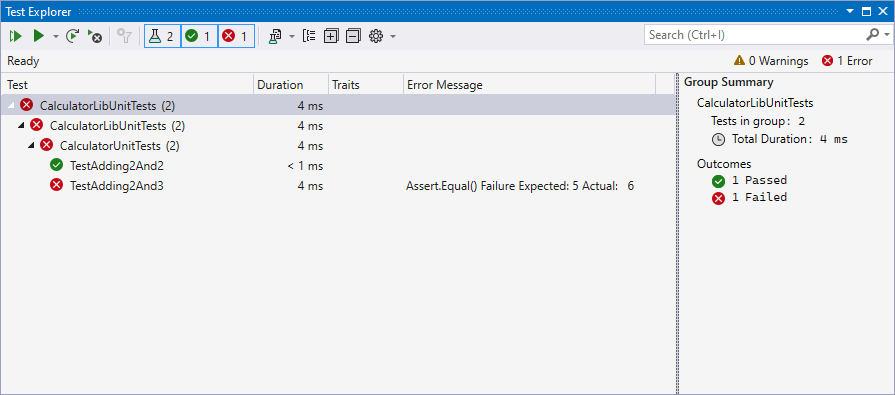The height and width of the screenshot is (395, 895).
Task: Collapse all tests with the minus icon
Action: click(x=353, y=36)
